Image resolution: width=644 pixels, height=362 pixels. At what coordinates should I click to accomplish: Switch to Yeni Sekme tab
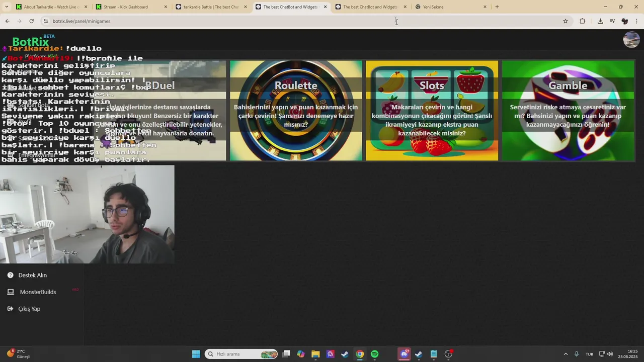coord(450,7)
